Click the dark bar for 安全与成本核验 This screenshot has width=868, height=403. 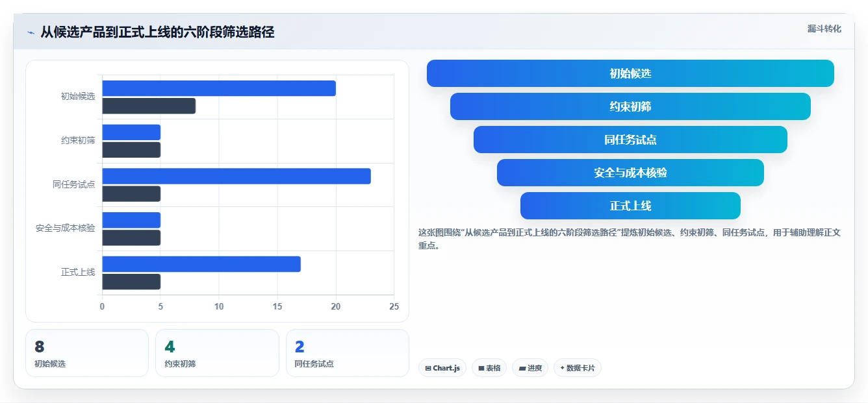(x=131, y=238)
